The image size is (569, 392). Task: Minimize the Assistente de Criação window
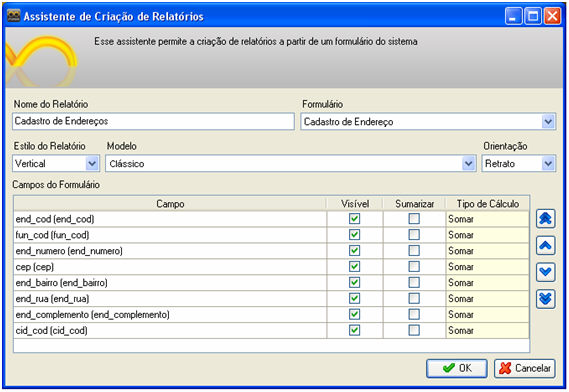(x=513, y=16)
